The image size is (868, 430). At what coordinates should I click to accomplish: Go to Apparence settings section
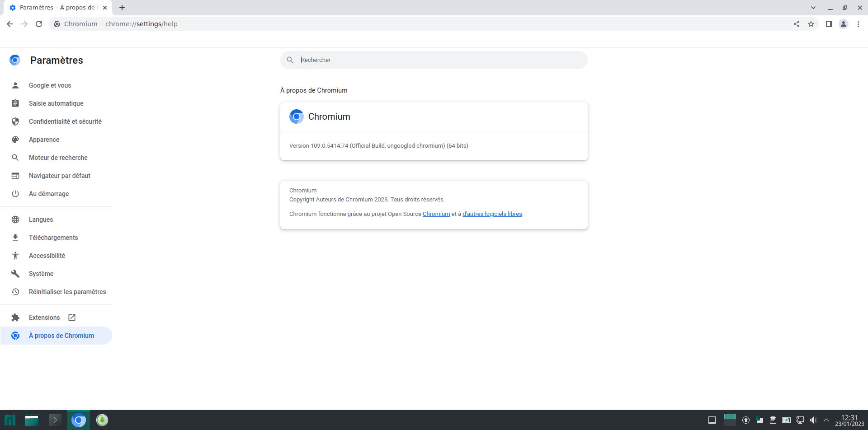[x=44, y=140]
